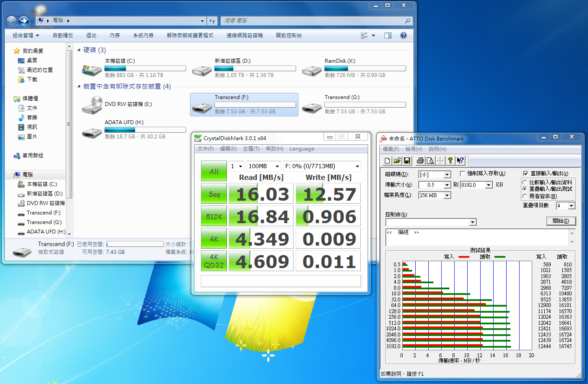588x384 pixels.
Task: Save ATTO results with the floppy disk icon
Action: click(x=407, y=160)
